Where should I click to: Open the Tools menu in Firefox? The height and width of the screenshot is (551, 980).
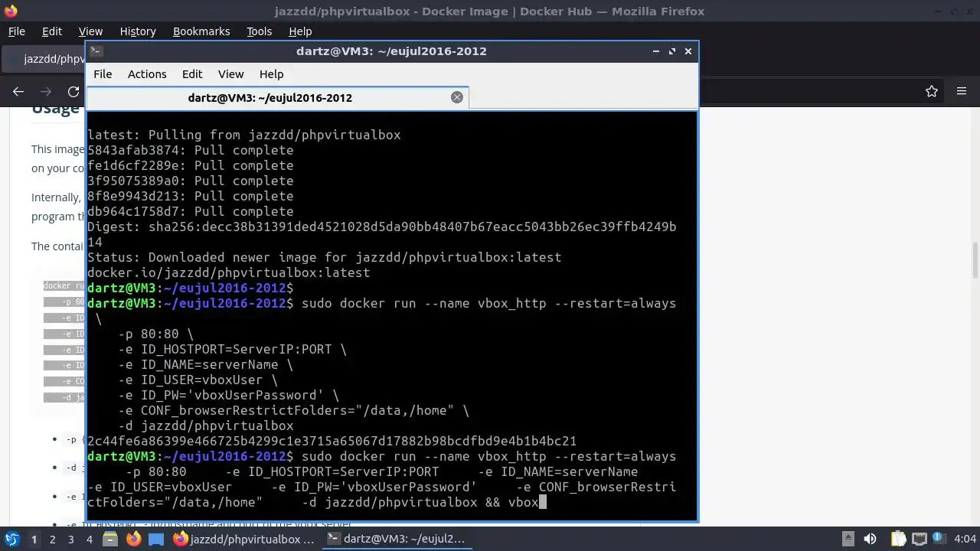(259, 31)
